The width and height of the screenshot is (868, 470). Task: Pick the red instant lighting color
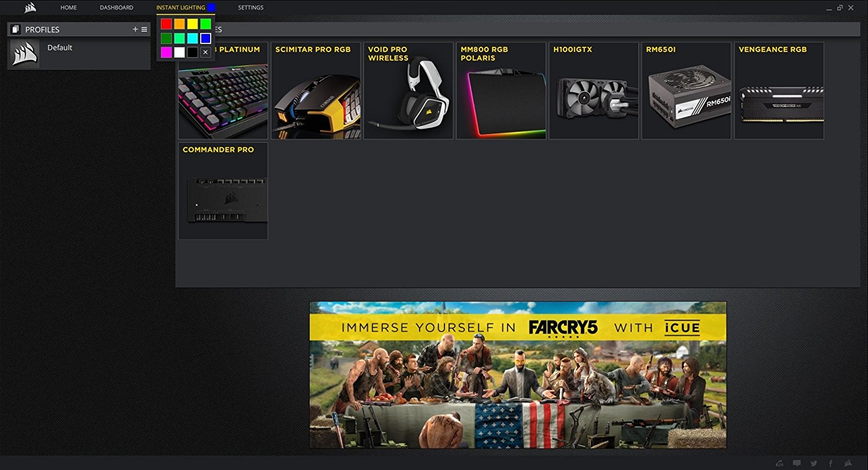(x=166, y=24)
